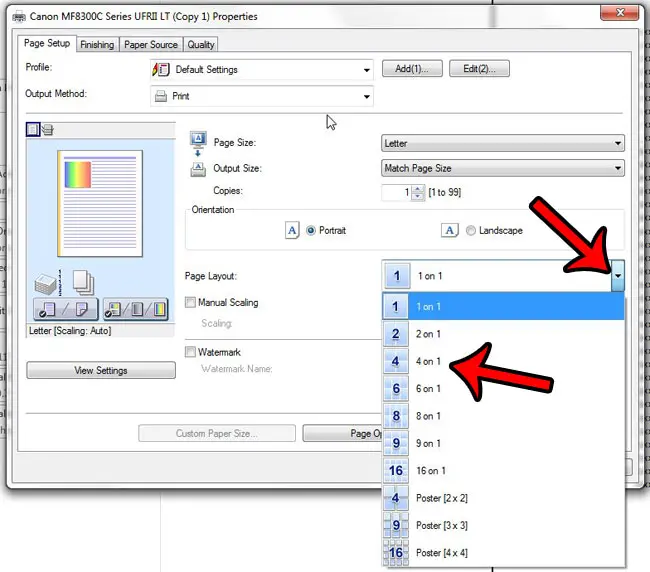Click the document preview thumbnail
650x572 pixels.
[100, 204]
